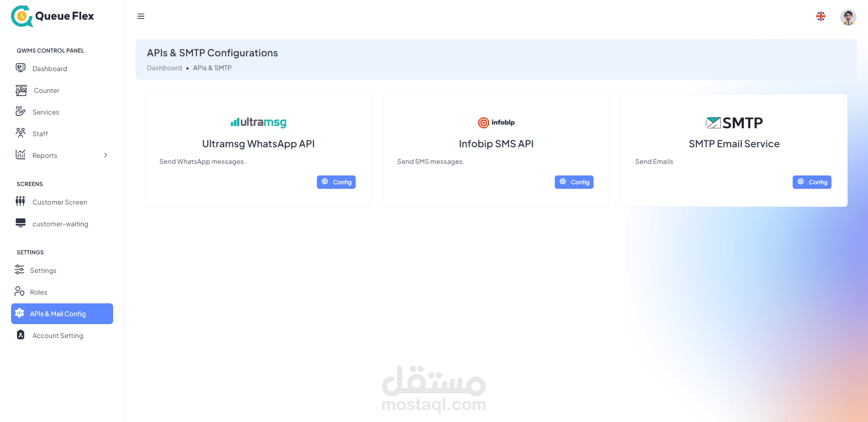This screenshot has height=422, width=868.
Task: Click the Account Setting badge icon
Action: coord(21,335)
